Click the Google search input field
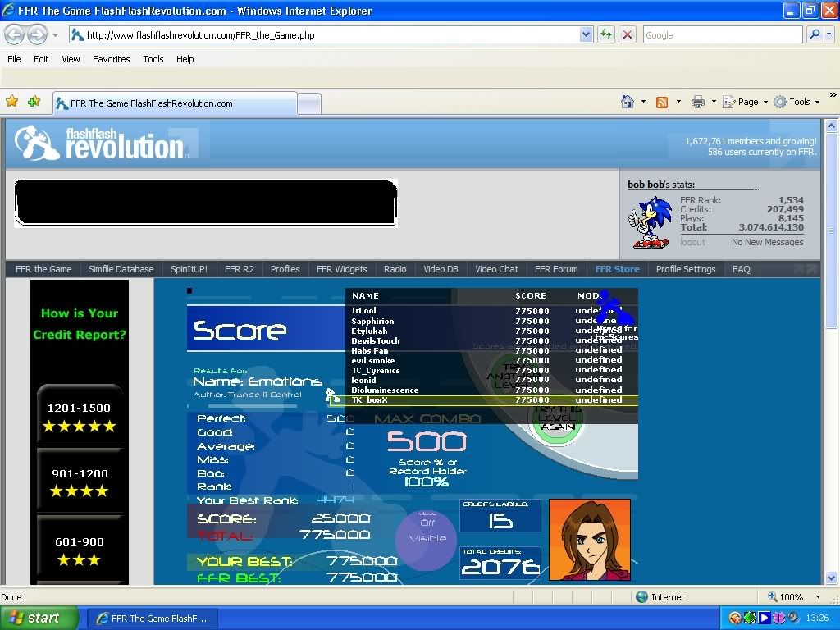The width and height of the screenshot is (840, 630). [x=722, y=34]
